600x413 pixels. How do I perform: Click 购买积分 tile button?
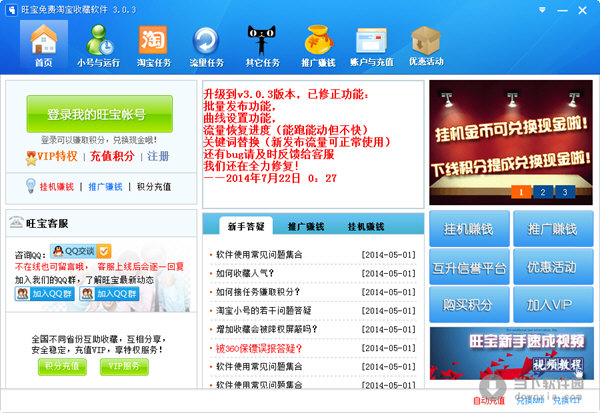point(469,304)
